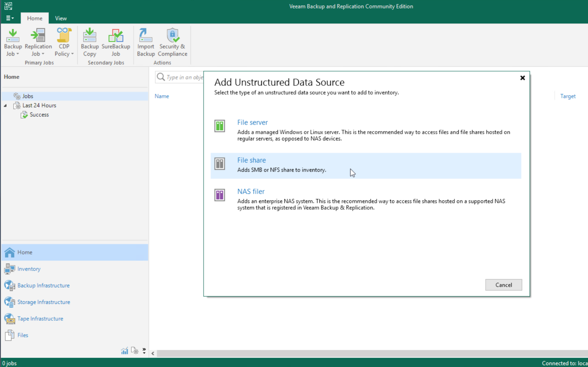Image resolution: width=588 pixels, height=367 pixels.
Task: Click the Inventory computers icon
Action: pyautogui.click(x=10, y=269)
